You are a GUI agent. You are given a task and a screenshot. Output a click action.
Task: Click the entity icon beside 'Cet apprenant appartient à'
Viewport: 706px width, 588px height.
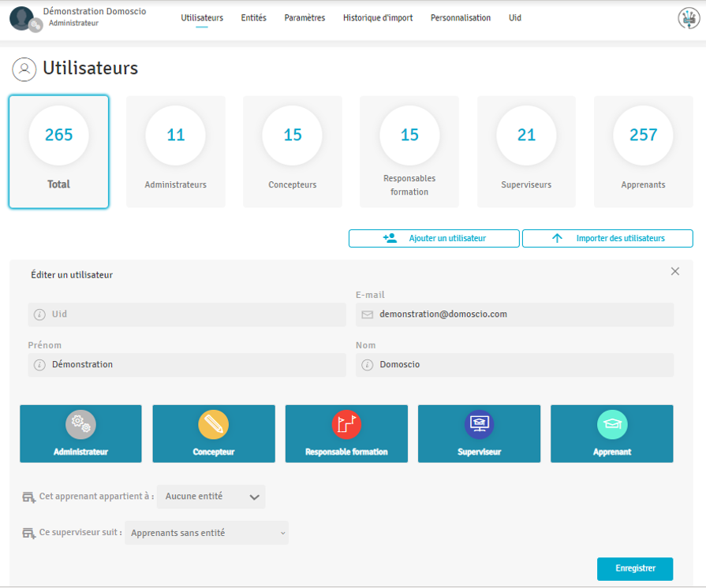click(28, 497)
